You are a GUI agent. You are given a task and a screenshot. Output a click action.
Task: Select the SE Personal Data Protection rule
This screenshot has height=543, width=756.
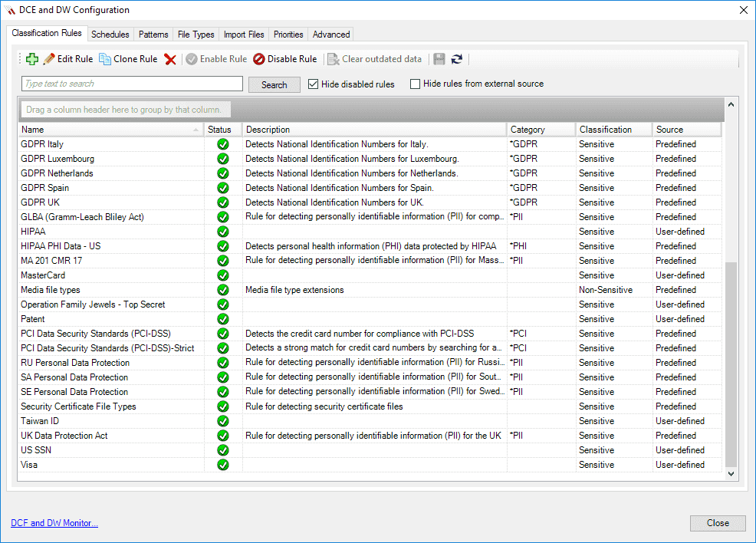[370, 392]
